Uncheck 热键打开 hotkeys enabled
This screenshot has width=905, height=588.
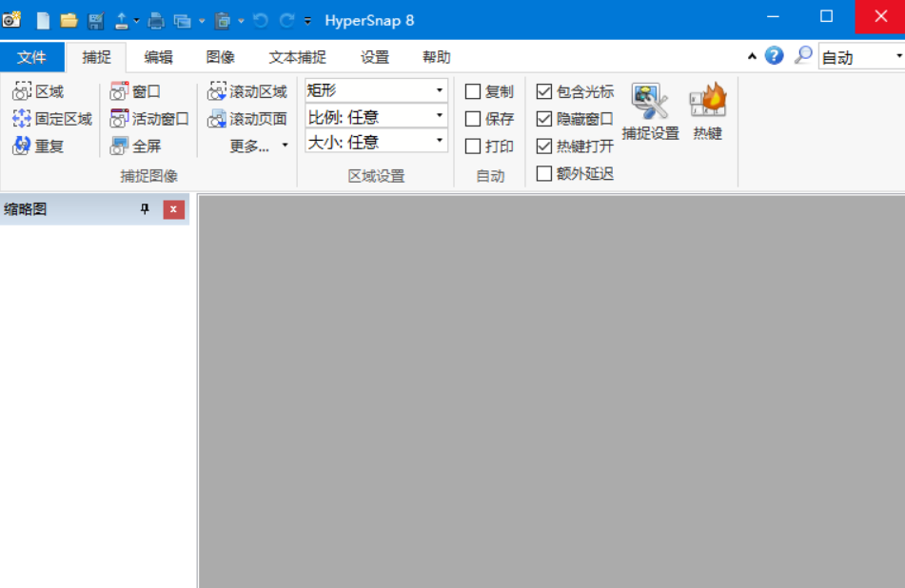544,146
